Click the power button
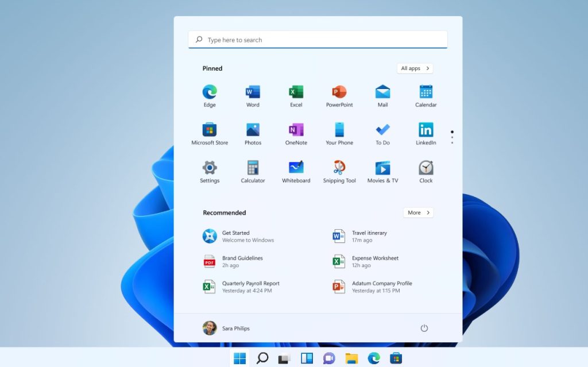588x367 pixels. coord(424,328)
